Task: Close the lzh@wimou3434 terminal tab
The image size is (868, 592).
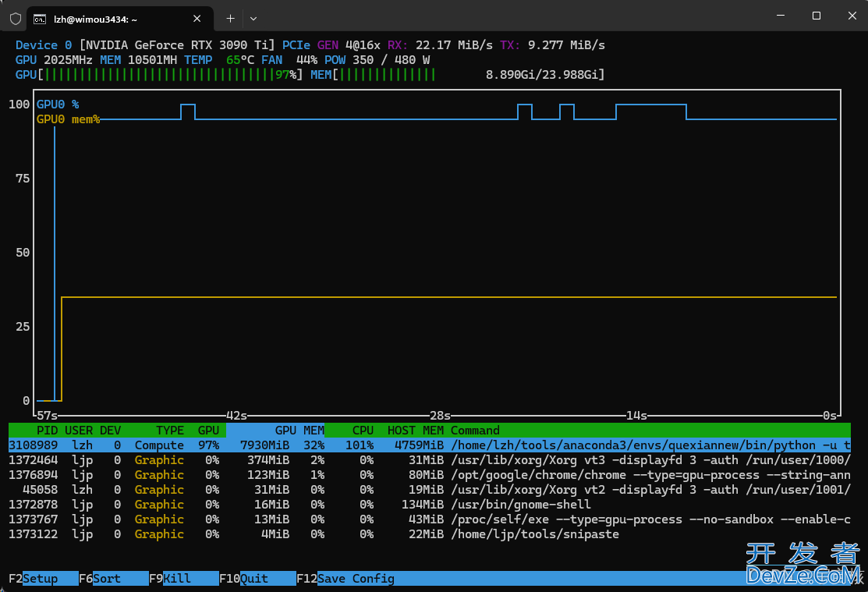Action: coord(197,19)
